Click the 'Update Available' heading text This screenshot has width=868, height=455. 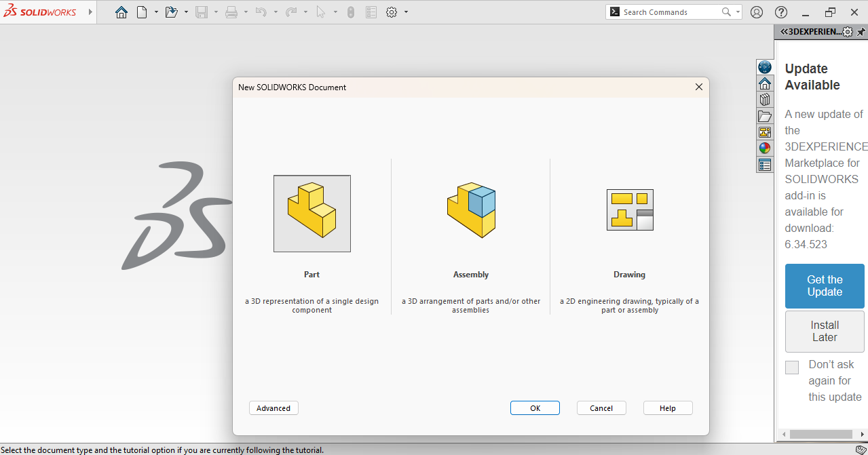[812, 77]
